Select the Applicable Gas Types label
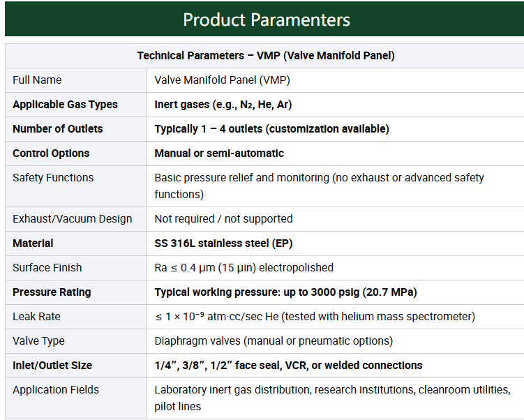 click(x=65, y=105)
